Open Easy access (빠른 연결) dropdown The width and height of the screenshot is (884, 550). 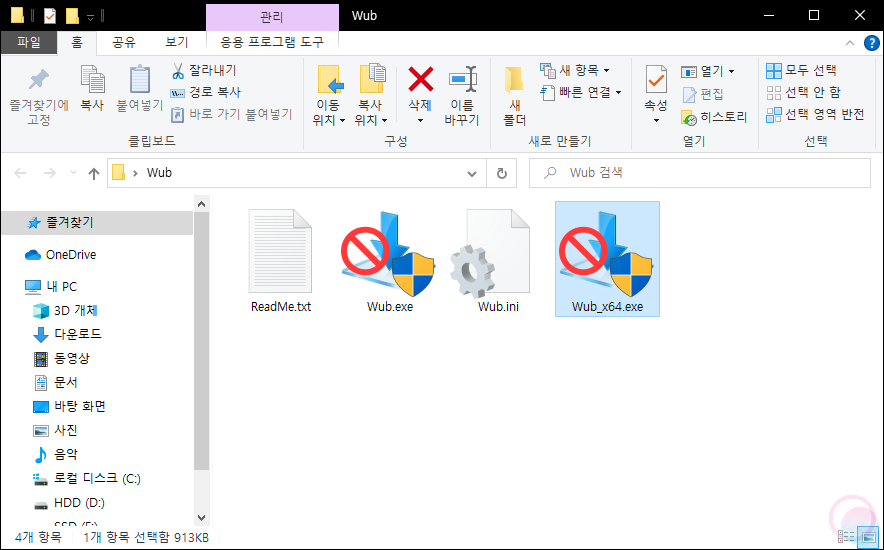coord(581,92)
